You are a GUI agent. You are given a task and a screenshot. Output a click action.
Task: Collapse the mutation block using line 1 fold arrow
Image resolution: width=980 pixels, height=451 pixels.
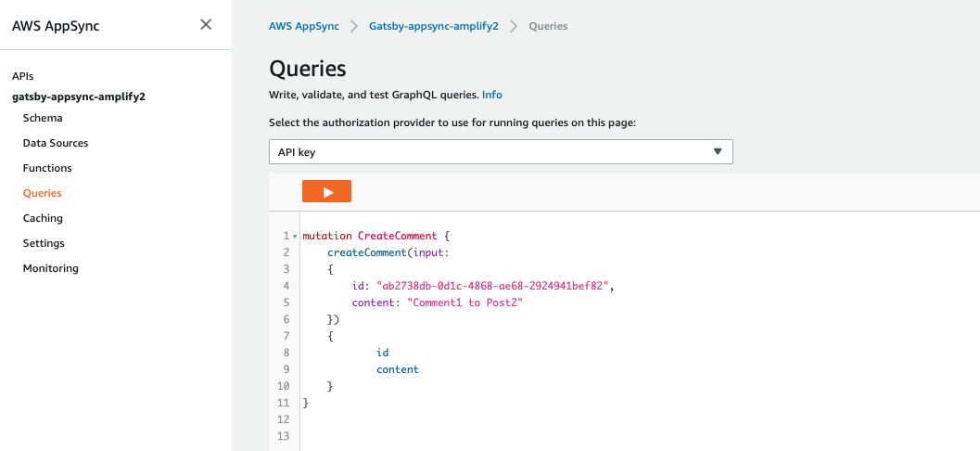(295, 237)
